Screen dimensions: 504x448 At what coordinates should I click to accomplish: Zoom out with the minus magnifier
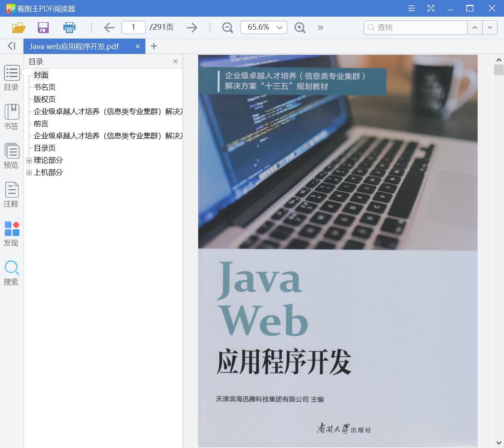227,28
